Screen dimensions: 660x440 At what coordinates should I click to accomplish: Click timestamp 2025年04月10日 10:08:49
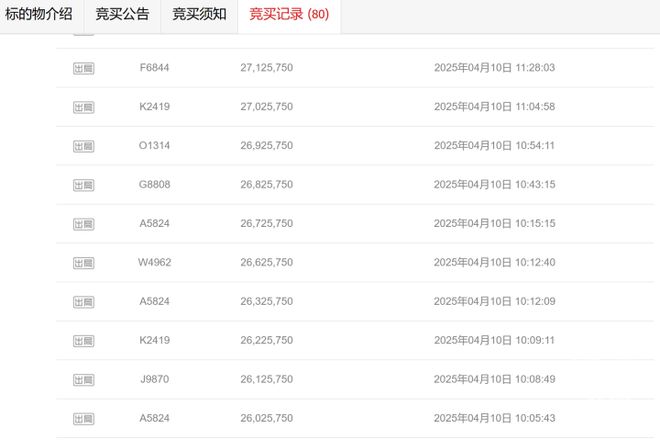[495, 379]
